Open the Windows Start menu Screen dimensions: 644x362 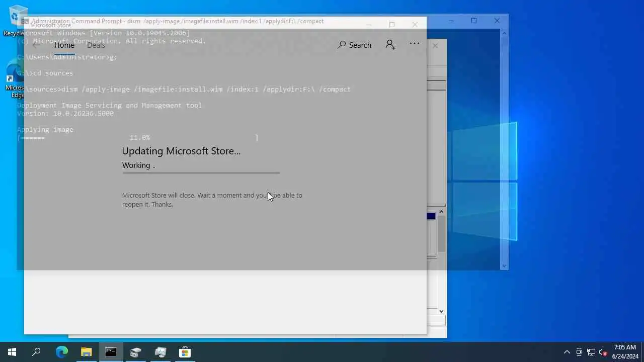click(12, 352)
